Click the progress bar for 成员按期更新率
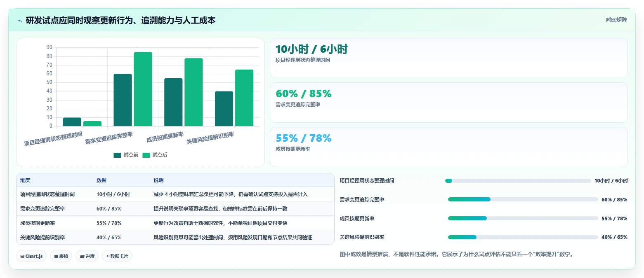This screenshot has width=644, height=278. point(523,218)
